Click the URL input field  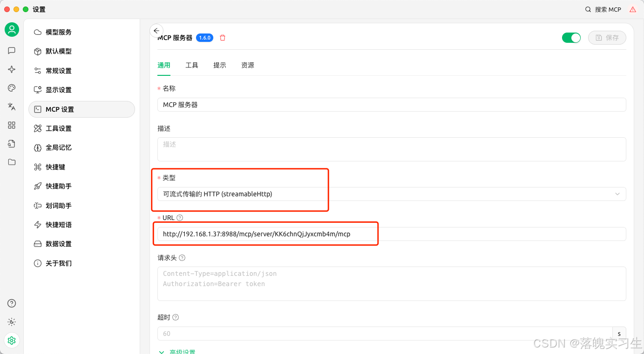pyautogui.click(x=392, y=234)
